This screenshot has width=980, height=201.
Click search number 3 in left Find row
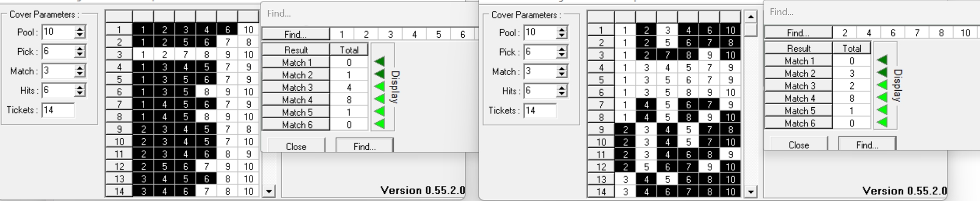(x=390, y=34)
